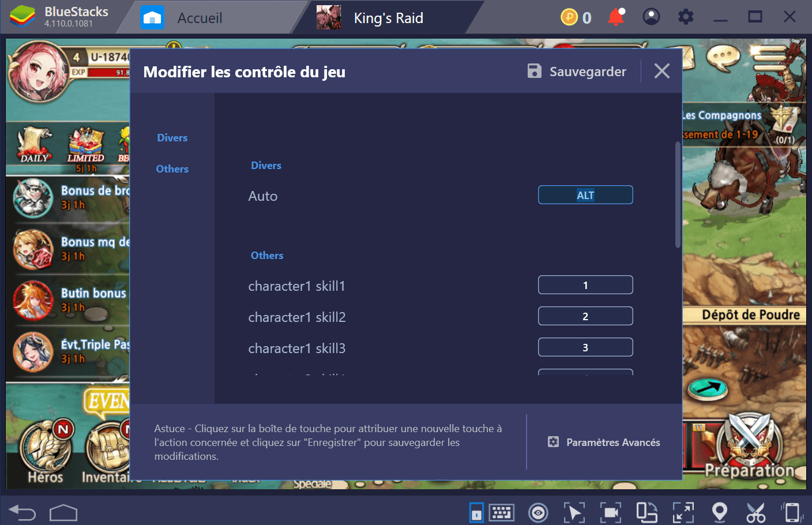The image size is (812, 525).
Task: Open the multi-instance icon in bottom bar
Action: 646,512
